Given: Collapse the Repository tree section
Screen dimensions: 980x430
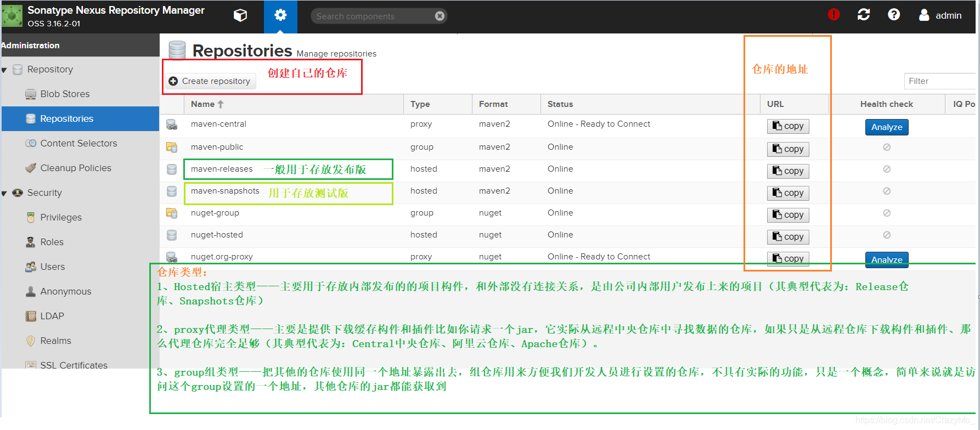Looking at the screenshot, I should coord(4,70).
